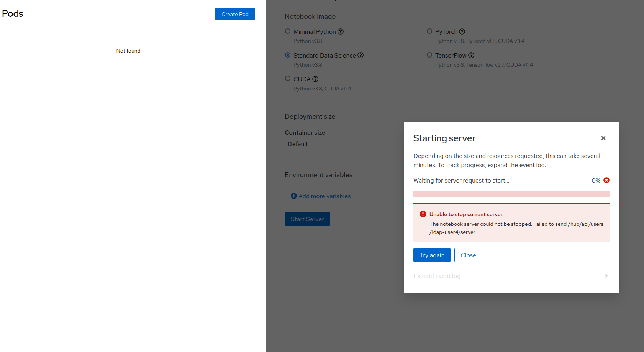
Task: Click the Add more variables link
Action: tap(324, 196)
